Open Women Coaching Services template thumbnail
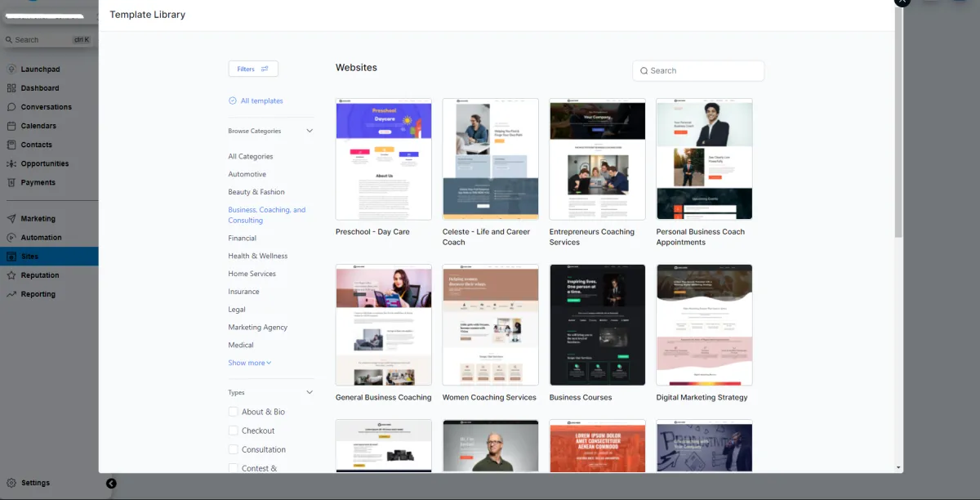The image size is (980, 500). coord(491,324)
